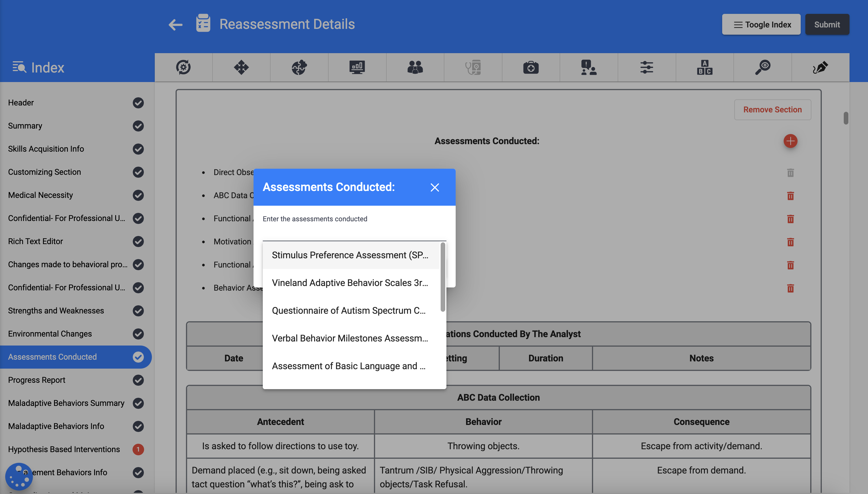Screen dimensions: 868x494
Task: Toggle the Medical Necessity checkmark
Action: point(138,195)
